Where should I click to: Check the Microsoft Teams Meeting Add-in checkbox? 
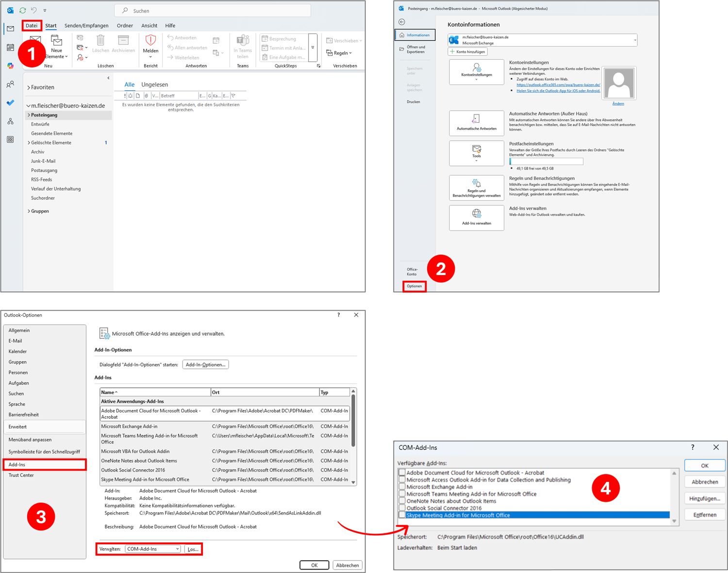coord(402,494)
